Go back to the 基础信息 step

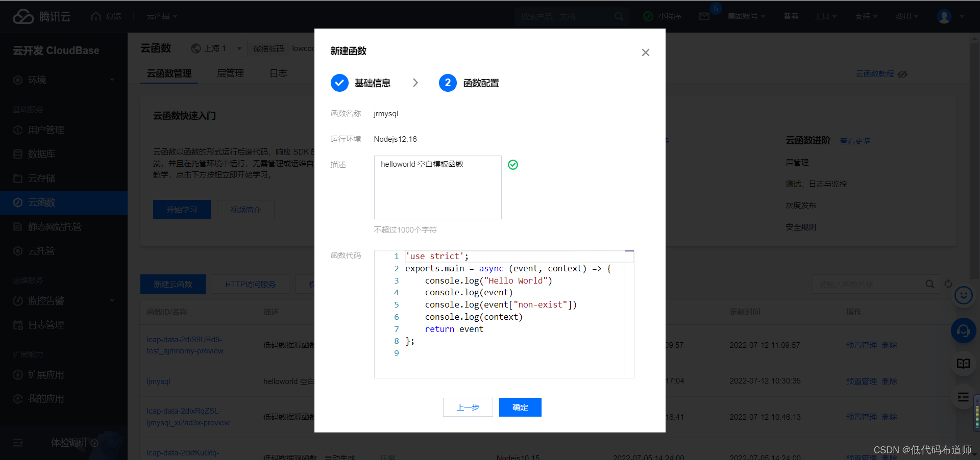point(361,83)
